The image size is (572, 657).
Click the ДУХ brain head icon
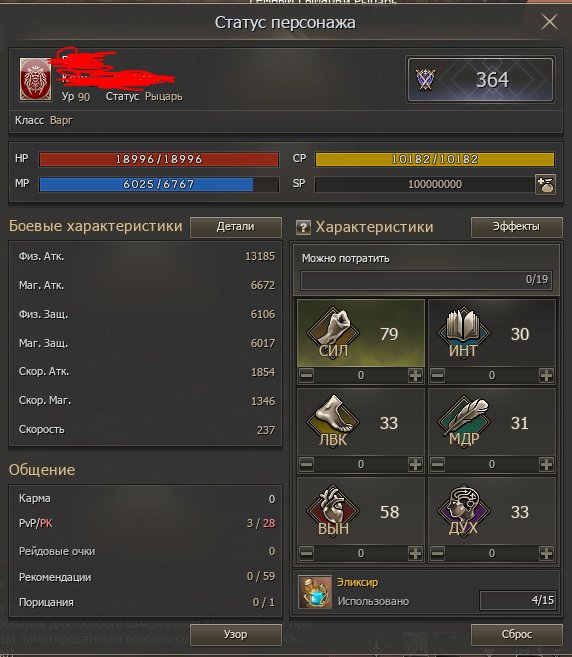pyautogui.click(x=463, y=510)
